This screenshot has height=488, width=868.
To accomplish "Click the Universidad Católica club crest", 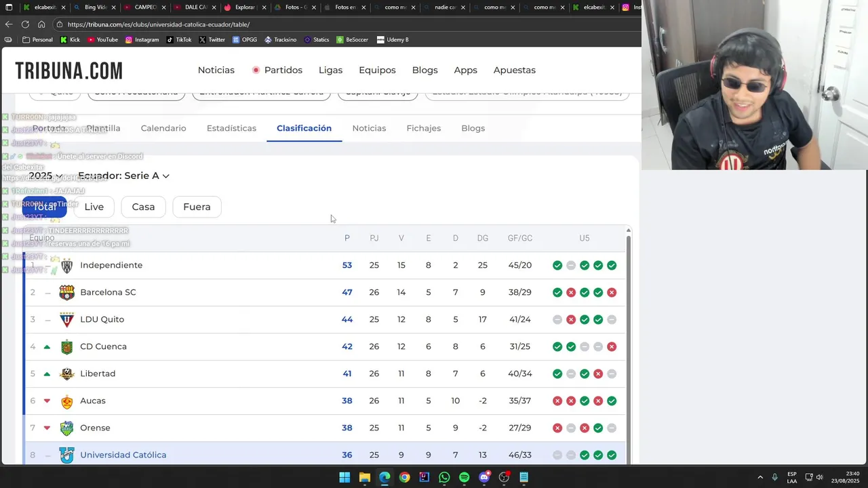I will (x=66, y=455).
